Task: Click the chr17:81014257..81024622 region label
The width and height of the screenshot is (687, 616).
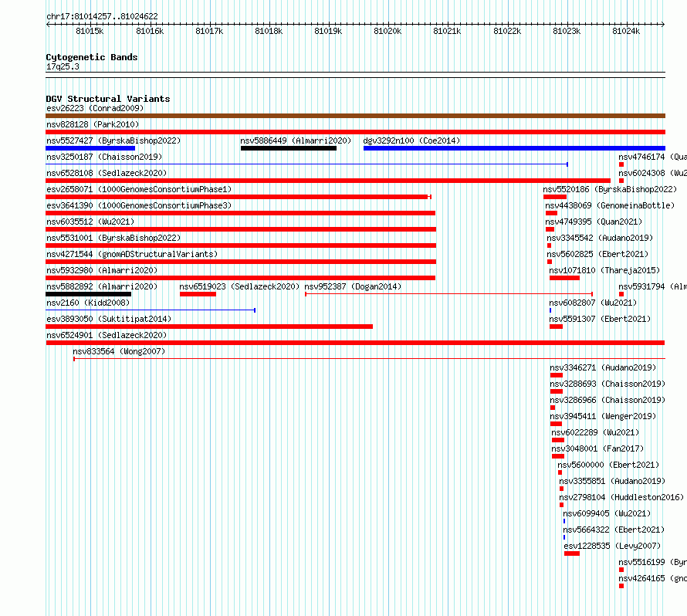Action: coord(102,17)
